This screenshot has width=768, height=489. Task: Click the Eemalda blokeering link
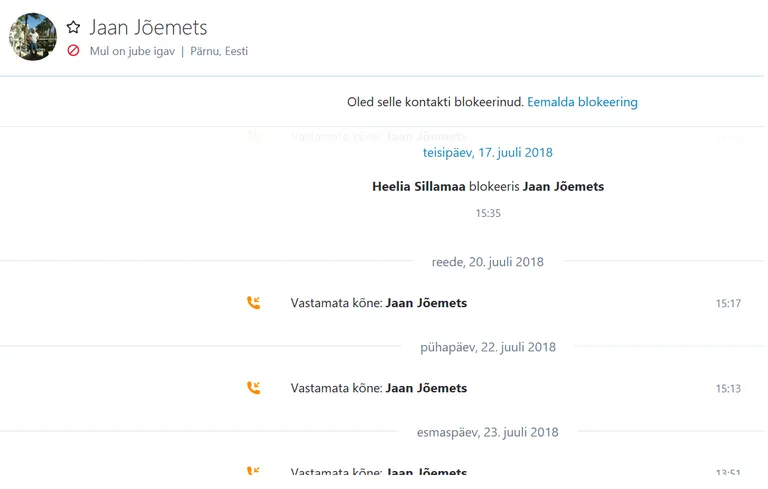point(582,102)
